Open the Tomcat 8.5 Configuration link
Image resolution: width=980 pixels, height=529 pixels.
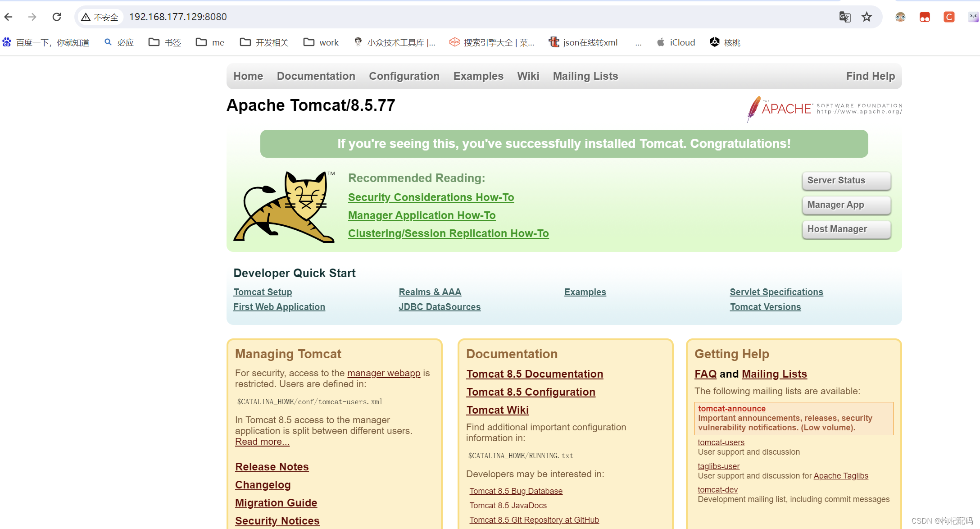(531, 392)
